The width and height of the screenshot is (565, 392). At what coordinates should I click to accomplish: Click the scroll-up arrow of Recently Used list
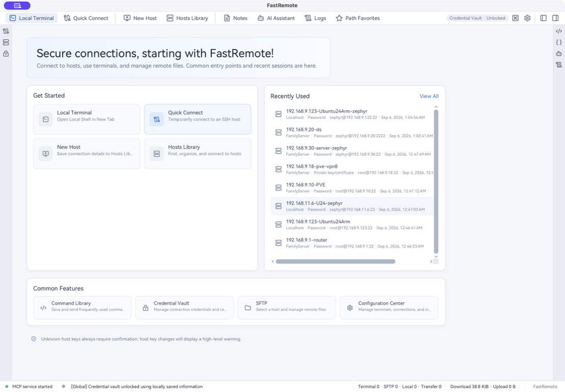coord(436,107)
